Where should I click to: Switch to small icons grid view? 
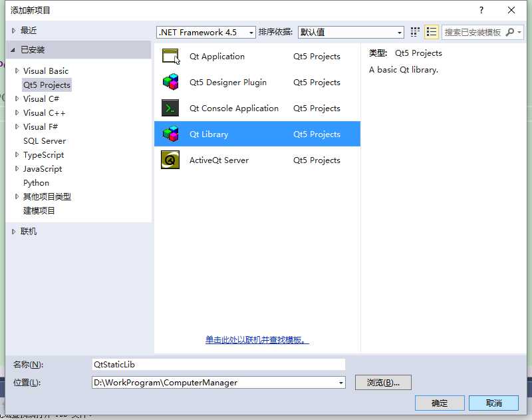click(415, 32)
